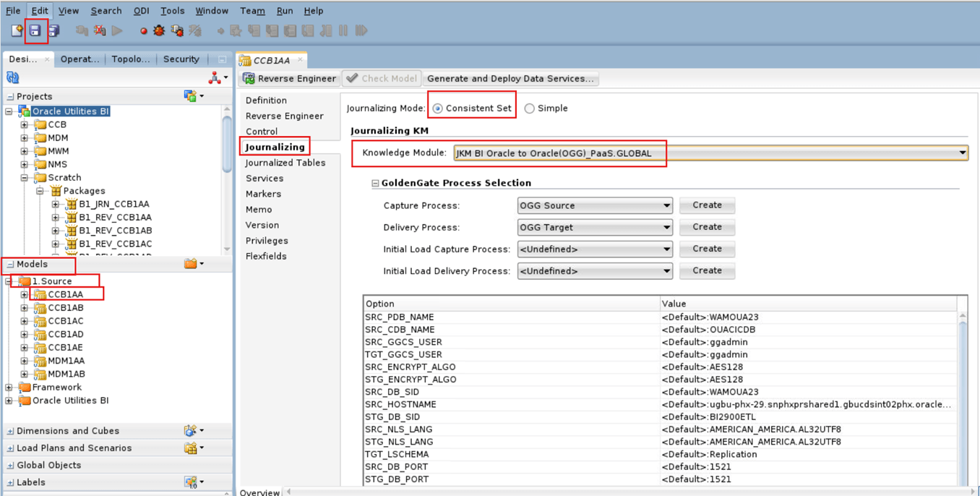Open the Journalized Tables side tab
This screenshot has width=980, height=496.
click(x=285, y=163)
